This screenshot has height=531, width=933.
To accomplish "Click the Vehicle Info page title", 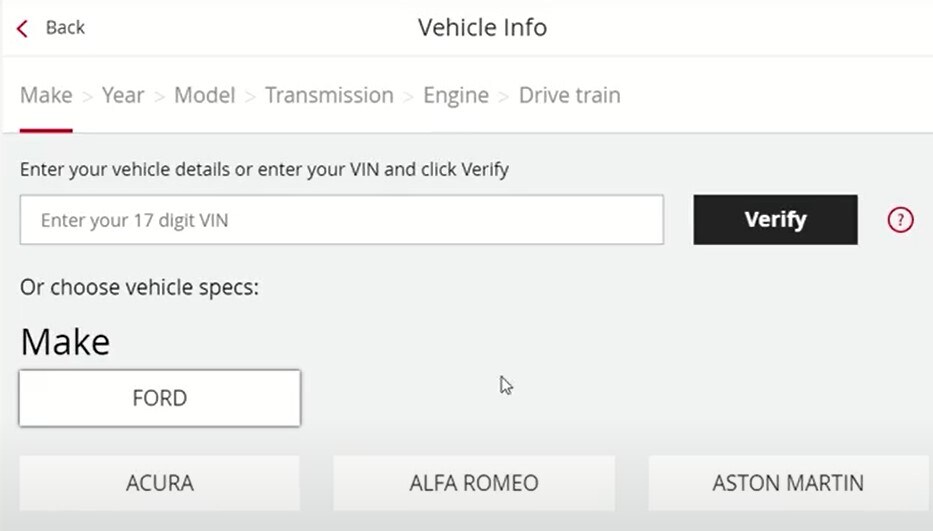I will pyautogui.click(x=482, y=27).
